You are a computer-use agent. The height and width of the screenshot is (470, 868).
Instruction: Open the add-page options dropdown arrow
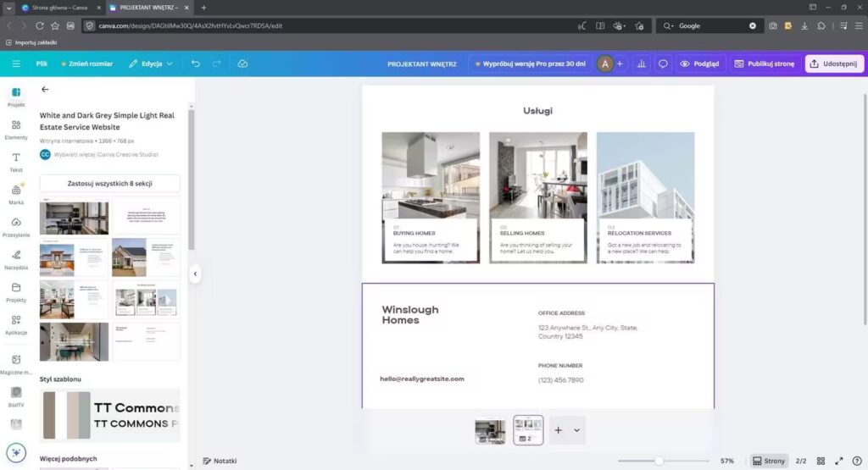tap(576, 430)
